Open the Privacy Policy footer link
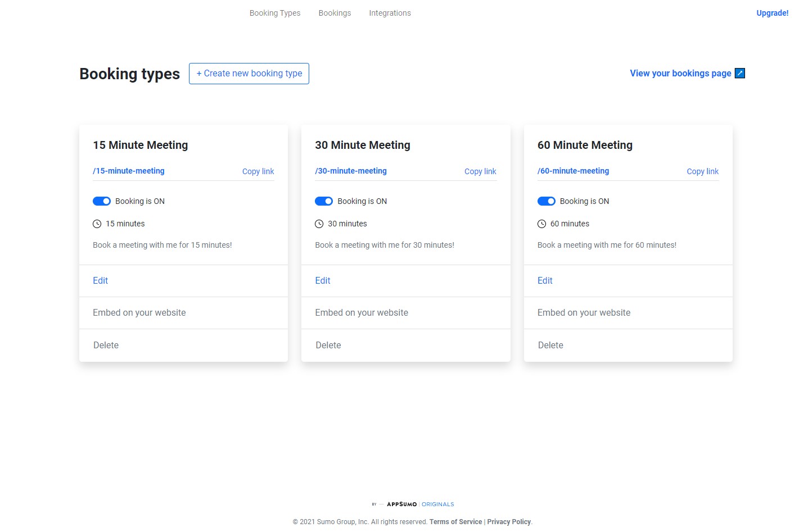Viewport: 799px width, 532px height. pyautogui.click(x=509, y=522)
